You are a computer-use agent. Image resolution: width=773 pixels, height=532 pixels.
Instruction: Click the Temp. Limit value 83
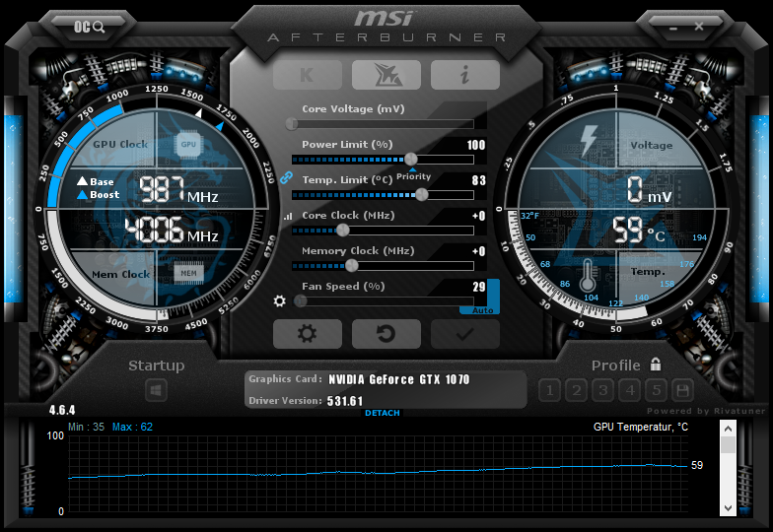(479, 180)
